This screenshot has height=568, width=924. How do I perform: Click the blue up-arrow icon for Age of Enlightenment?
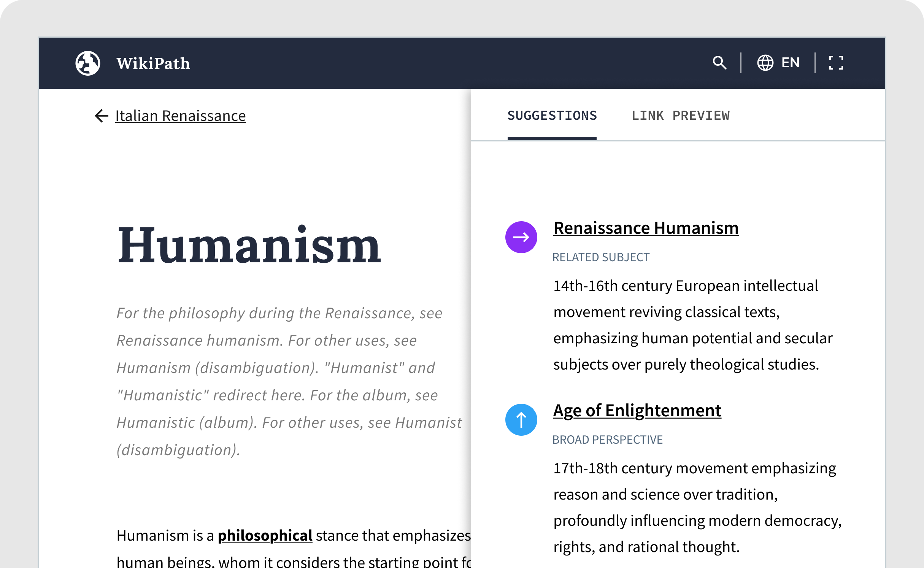[521, 420]
